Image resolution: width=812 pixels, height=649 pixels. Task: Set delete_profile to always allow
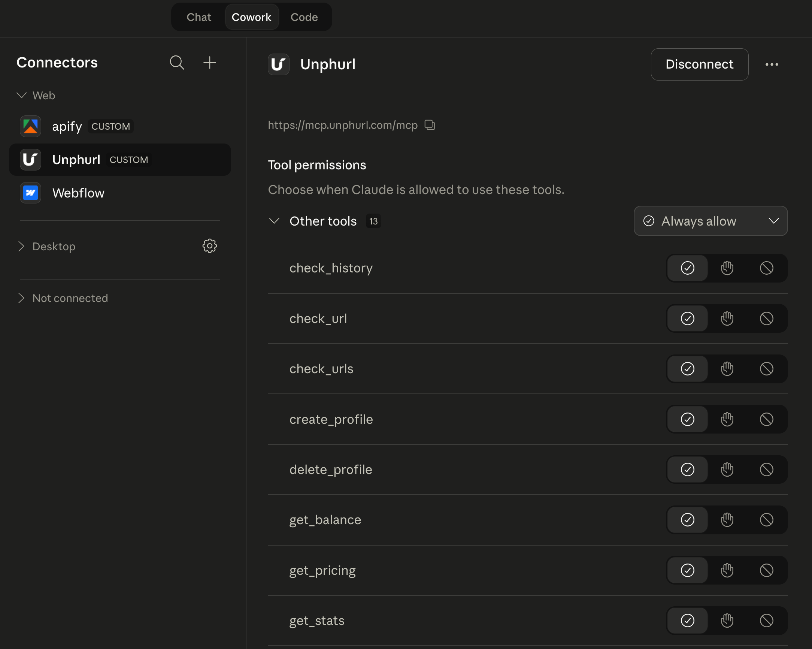687,469
